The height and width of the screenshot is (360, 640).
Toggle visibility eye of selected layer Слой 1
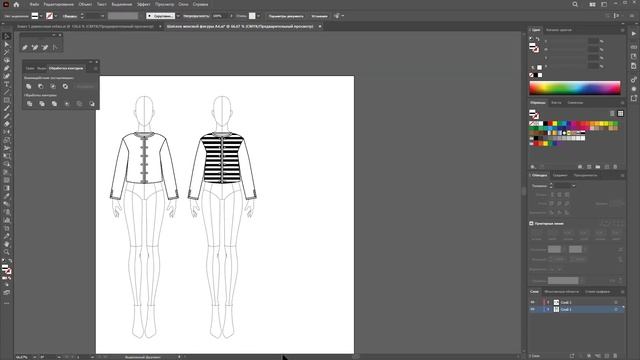click(x=532, y=309)
